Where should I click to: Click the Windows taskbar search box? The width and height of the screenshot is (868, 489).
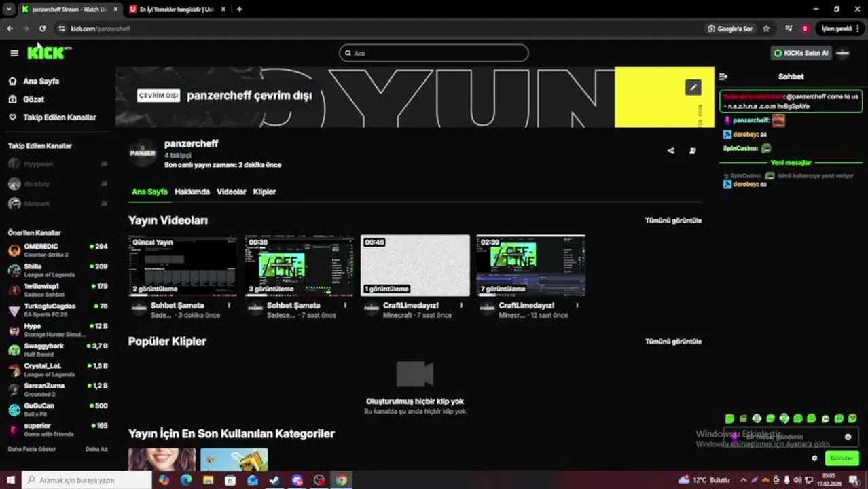87,480
